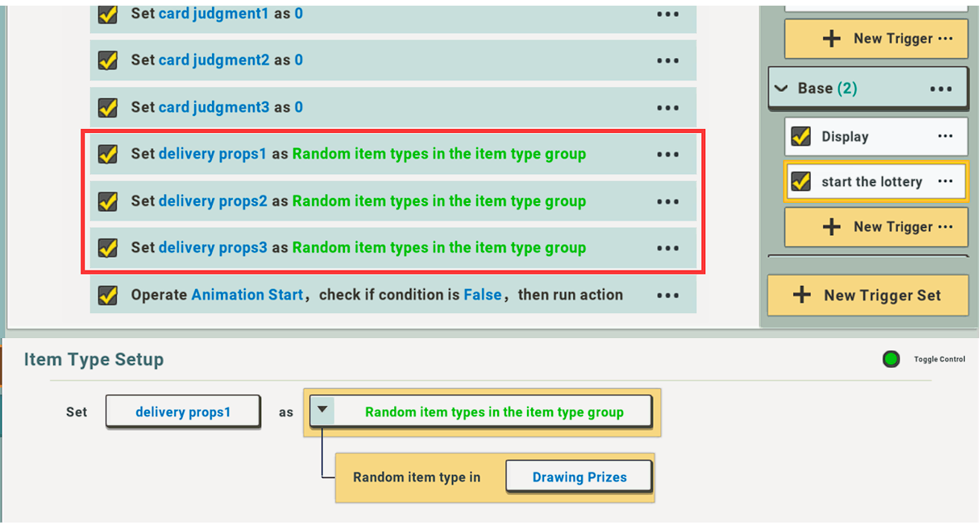The height and width of the screenshot is (529, 980).
Task: Open options for Base trigger set
Action: click(941, 89)
